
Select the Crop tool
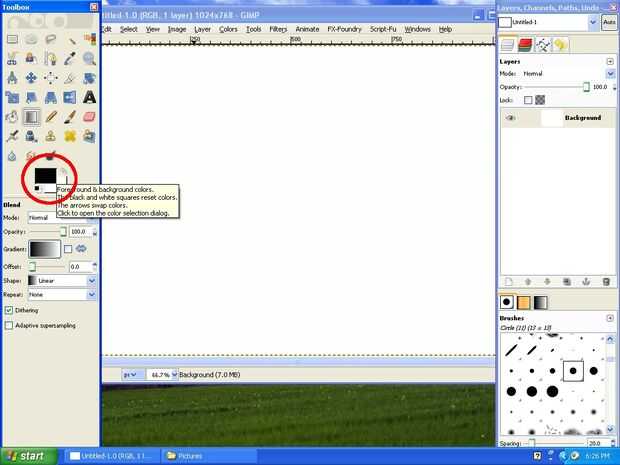click(70, 78)
